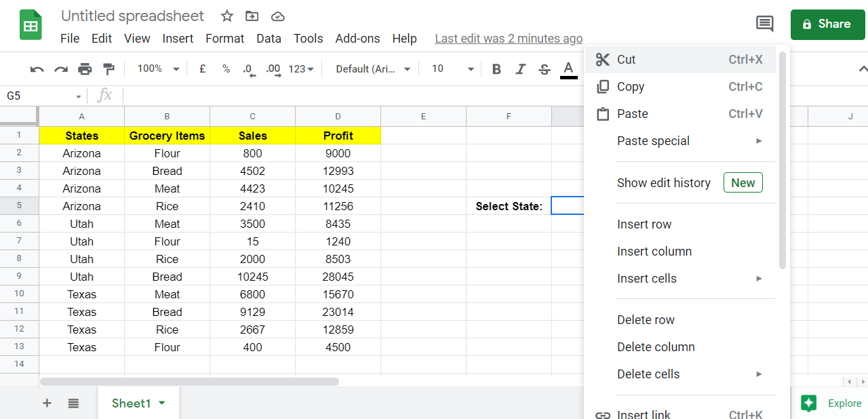
Task: Select the Paint format tool
Action: [108, 68]
